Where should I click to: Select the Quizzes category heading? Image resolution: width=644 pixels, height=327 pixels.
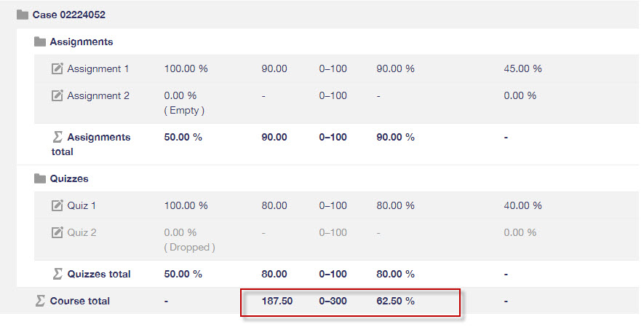69,178
